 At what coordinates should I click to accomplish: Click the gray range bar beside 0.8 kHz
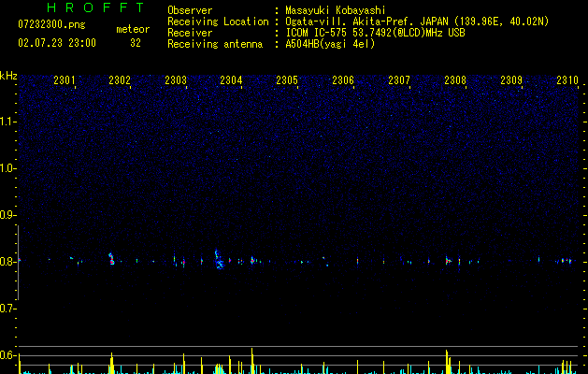point(18,263)
